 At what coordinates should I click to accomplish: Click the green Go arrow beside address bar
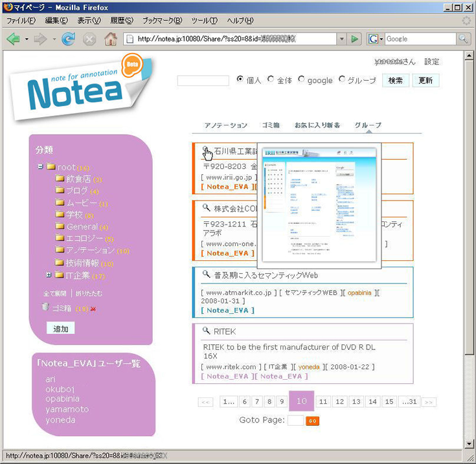[354, 39]
